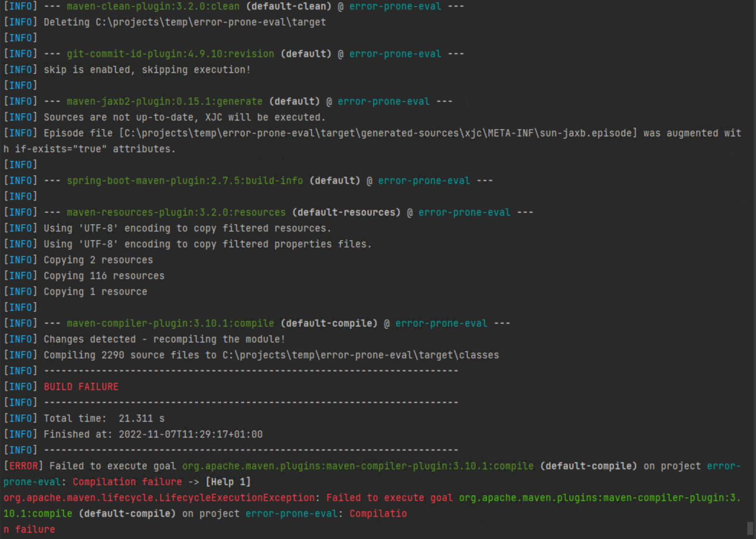Click the 'Compiling 2290 source files' line
756x539 pixels.
coord(271,355)
